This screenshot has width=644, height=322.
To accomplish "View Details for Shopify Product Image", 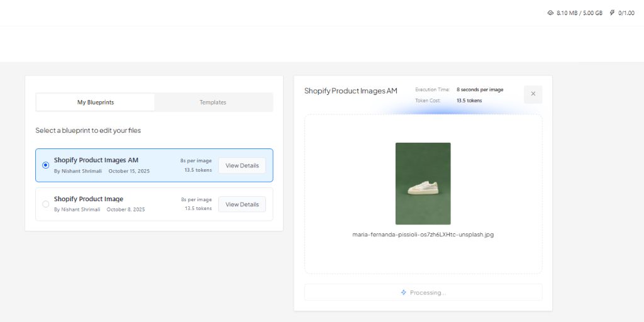I will (x=242, y=204).
